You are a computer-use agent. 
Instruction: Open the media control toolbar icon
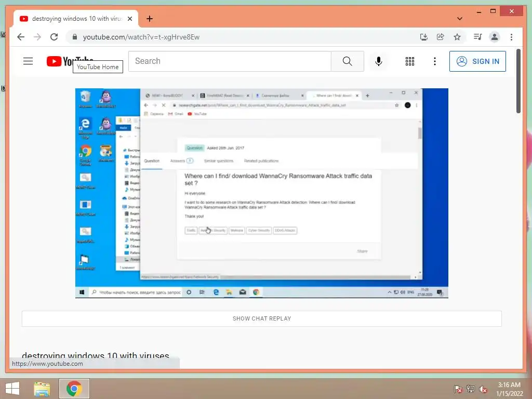pyautogui.click(x=478, y=37)
